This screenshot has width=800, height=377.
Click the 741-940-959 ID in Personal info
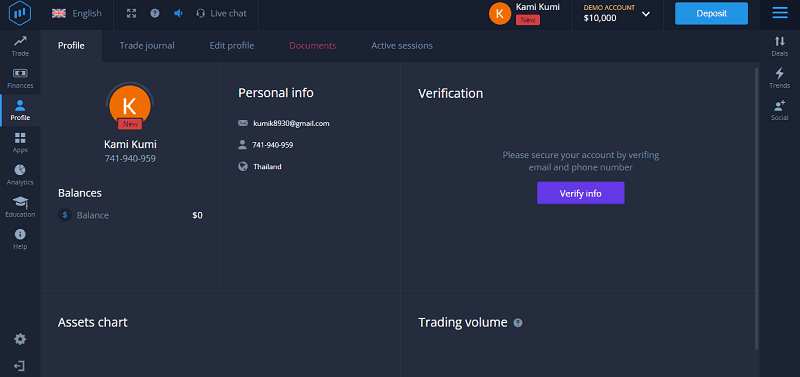pos(273,145)
